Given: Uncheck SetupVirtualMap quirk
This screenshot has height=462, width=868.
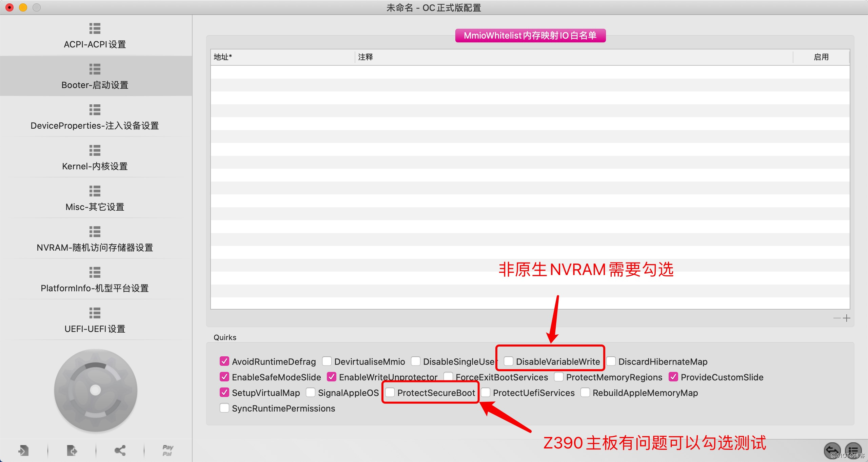Looking at the screenshot, I should [224, 392].
